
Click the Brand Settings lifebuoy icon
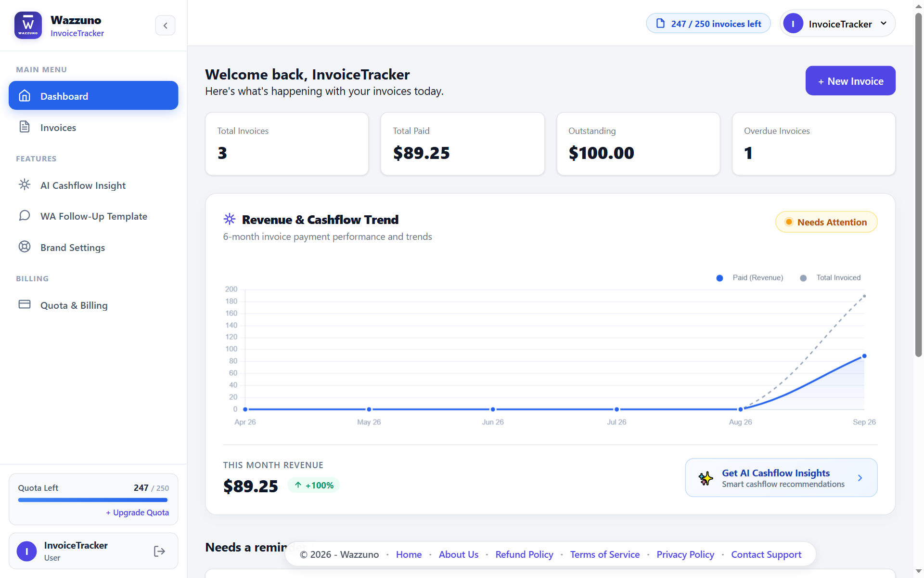pos(25,247)
